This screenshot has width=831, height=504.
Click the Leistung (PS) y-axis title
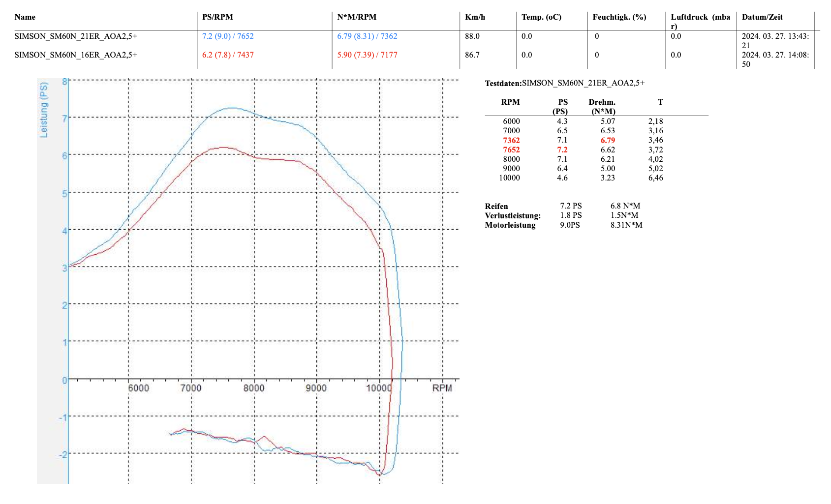click(x=44, y=110)
